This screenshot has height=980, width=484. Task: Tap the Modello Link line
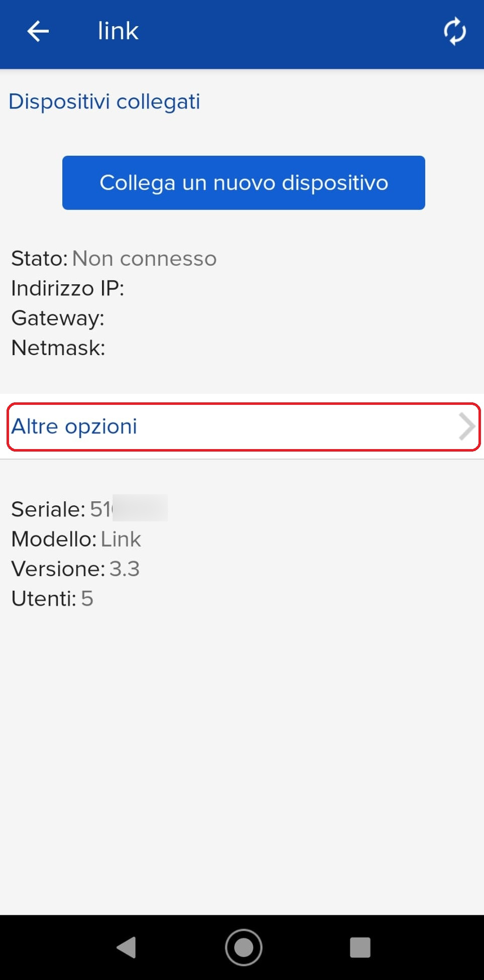[x=76, y=539]
